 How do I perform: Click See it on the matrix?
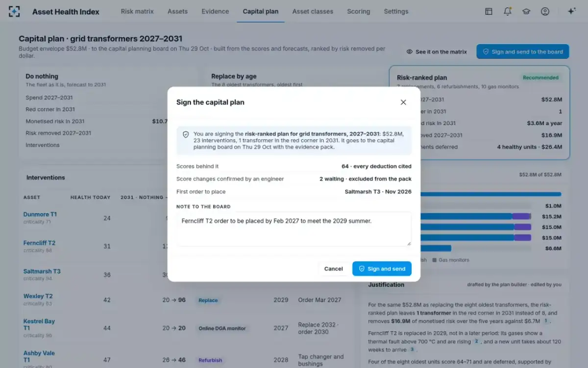click(x=437, y=52)
